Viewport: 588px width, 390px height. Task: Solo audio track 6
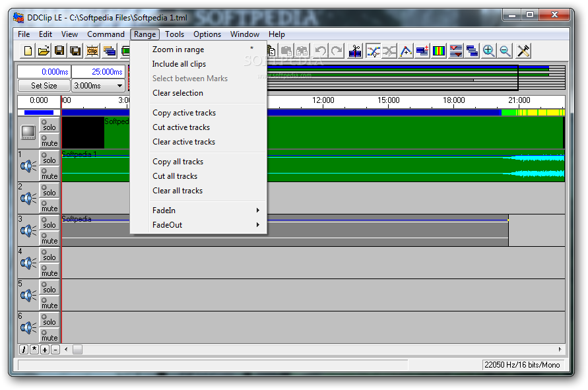49,319
